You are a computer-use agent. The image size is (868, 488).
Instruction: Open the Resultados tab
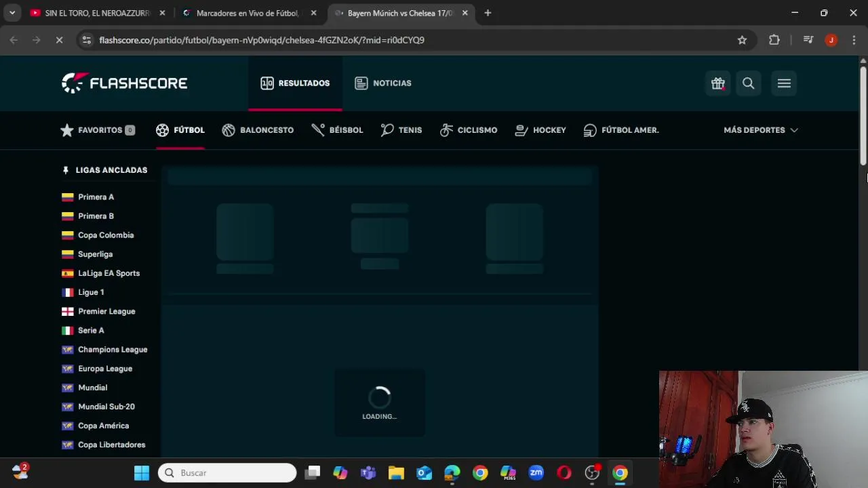tap(295, 83)
